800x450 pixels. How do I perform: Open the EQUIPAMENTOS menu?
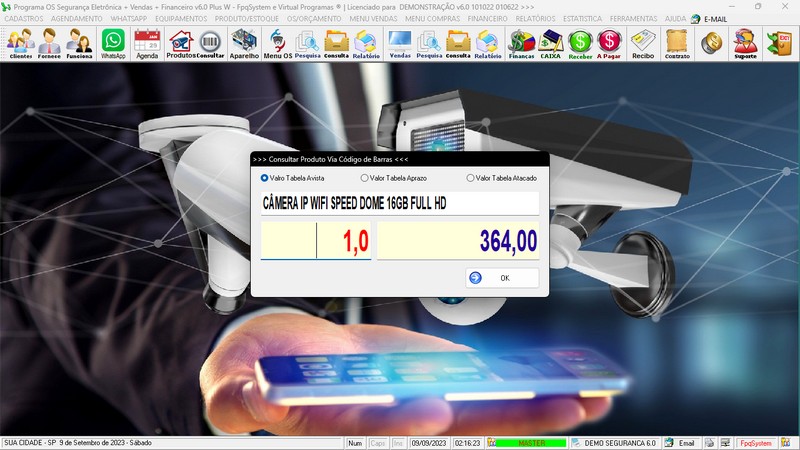pos(181,18)
